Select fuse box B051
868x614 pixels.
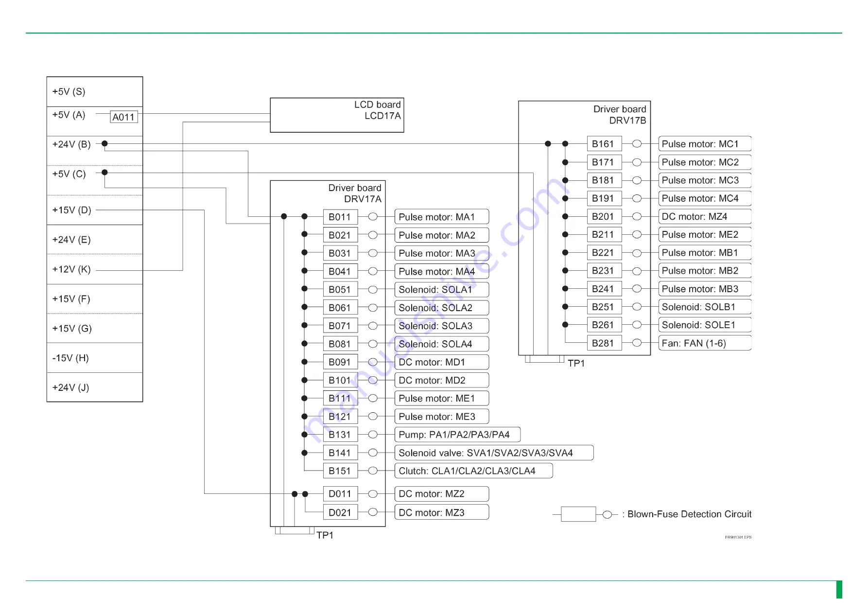340,289
